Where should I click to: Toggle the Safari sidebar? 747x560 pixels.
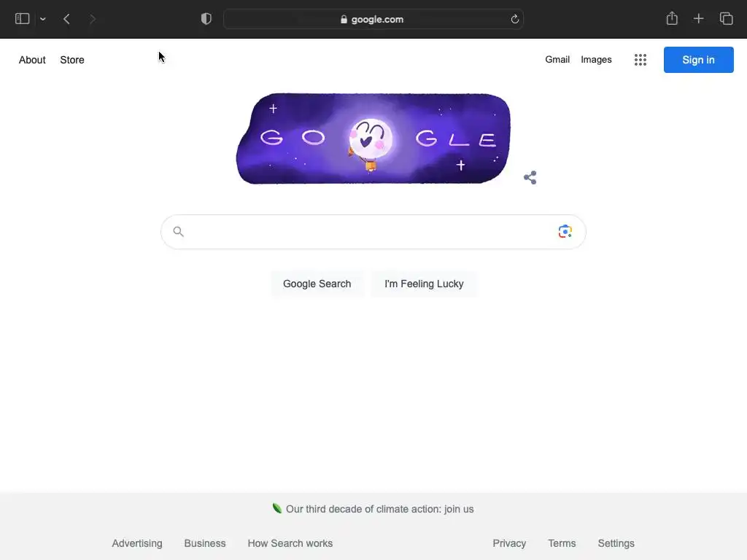pos(23,19)
